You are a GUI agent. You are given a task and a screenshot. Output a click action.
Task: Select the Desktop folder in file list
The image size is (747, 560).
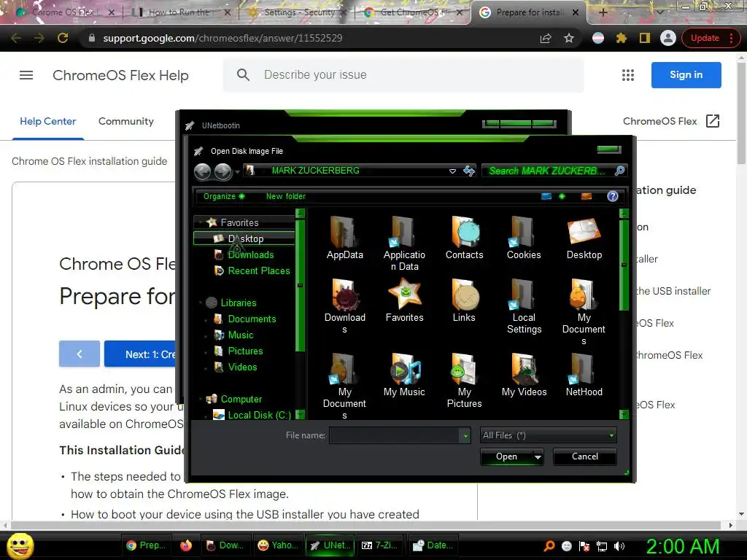(584, 237)
